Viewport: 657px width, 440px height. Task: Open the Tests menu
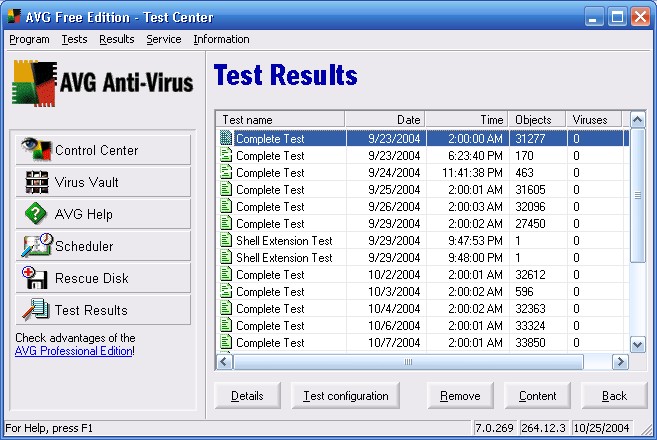click(74, 39)
